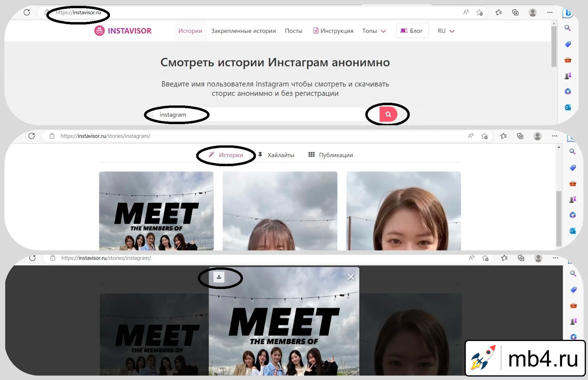Open the three-dots menu in home page browser
The width and height of the screenshot is (588, 380).
[550, 12]
